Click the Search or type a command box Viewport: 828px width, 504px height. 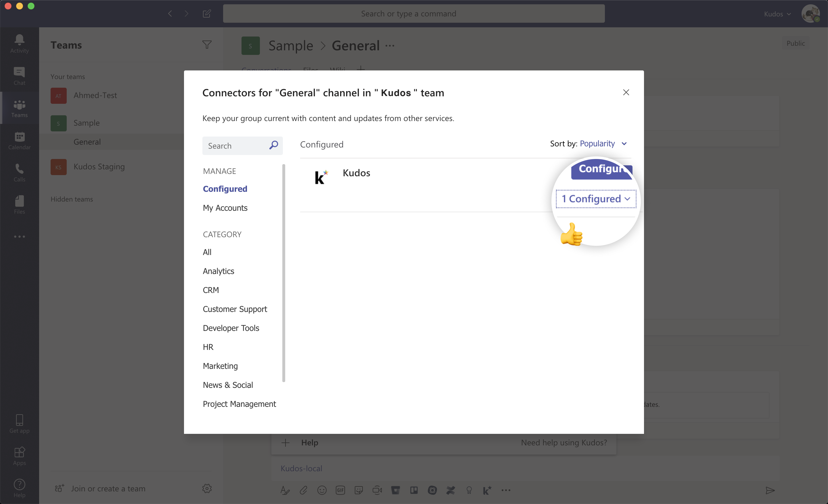(x=414, y=14)
